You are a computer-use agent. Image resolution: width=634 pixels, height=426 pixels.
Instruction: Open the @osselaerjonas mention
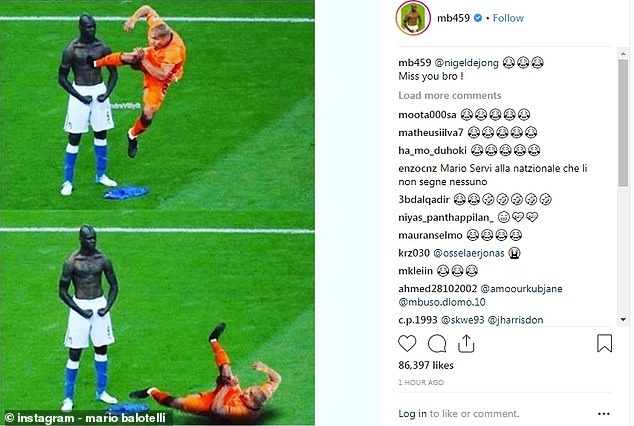pyautogui.click(x=469, y=253)
